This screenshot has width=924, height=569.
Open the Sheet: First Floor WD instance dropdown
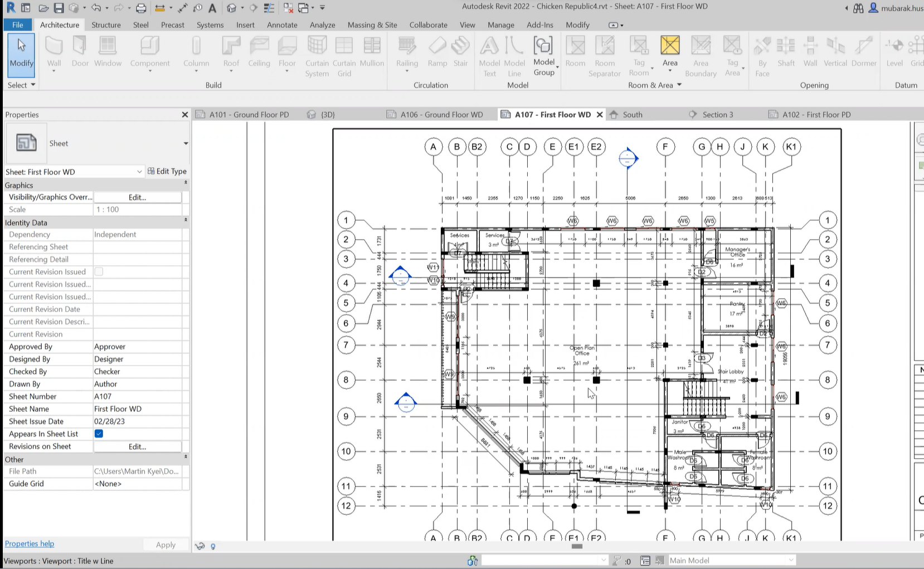(139, 172)
